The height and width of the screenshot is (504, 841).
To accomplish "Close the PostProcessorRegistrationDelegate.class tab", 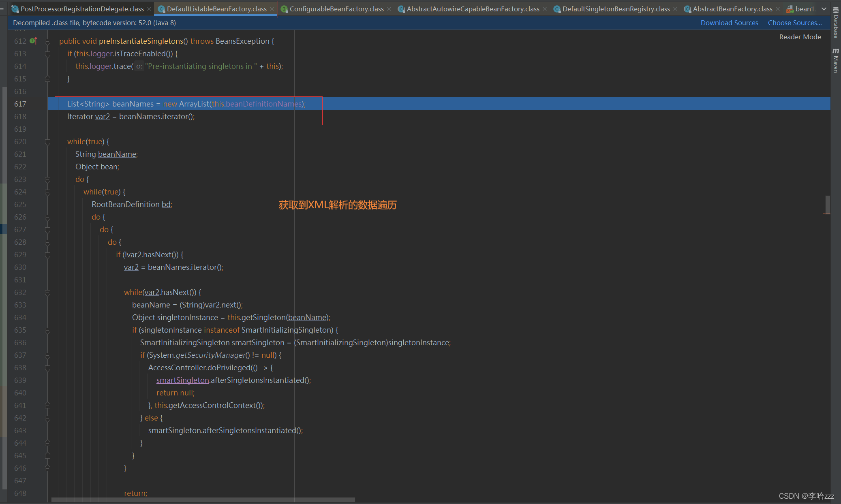I will pyautogui.click(x=149, y=9).
